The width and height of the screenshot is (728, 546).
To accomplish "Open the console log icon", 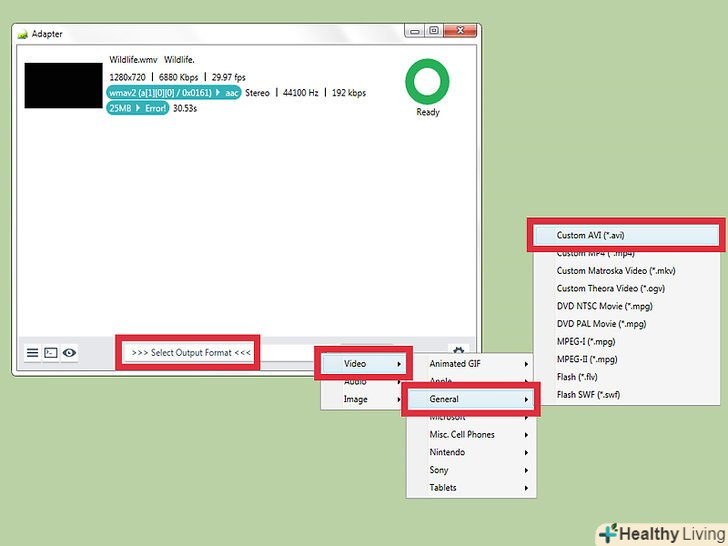I will 51,353.
